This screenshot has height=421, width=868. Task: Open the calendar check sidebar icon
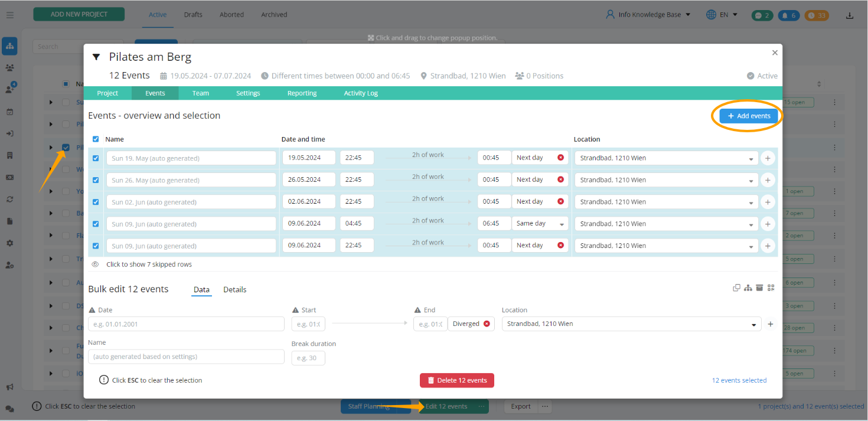coord(9,112)
